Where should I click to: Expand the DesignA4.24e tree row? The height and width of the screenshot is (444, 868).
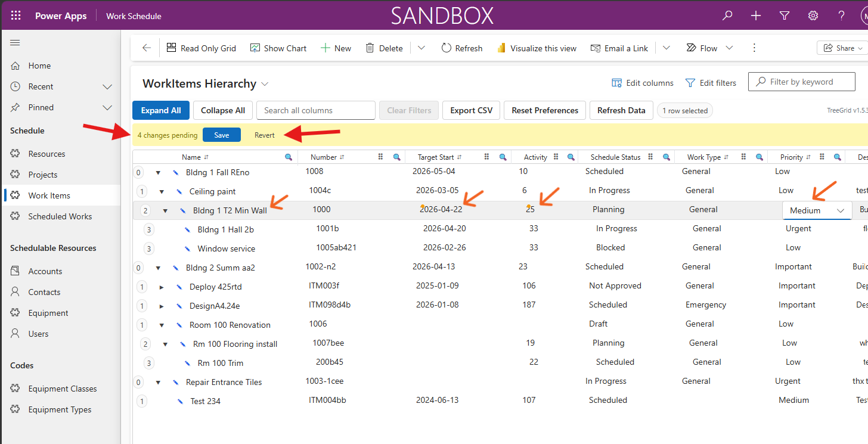162,306
